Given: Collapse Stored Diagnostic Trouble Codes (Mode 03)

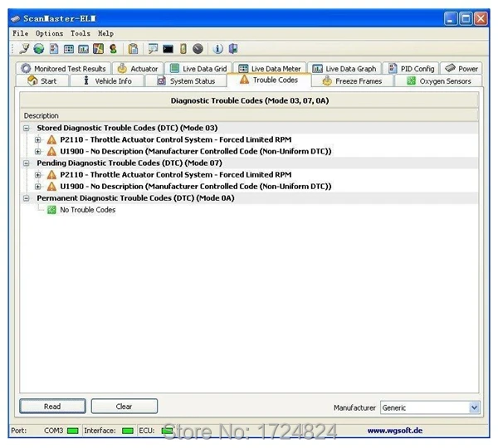Looking at the screenshot, I should click(27, 129).
